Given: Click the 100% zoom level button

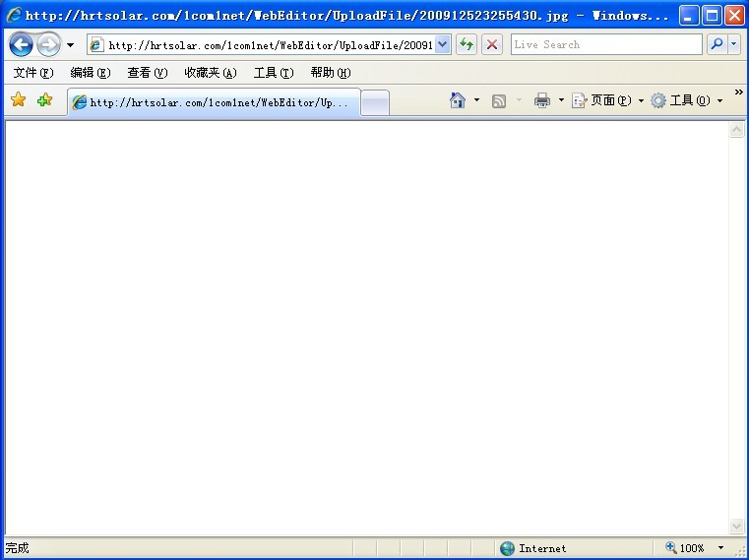Looking at the screenshot, I should click(x=685, y=548).
